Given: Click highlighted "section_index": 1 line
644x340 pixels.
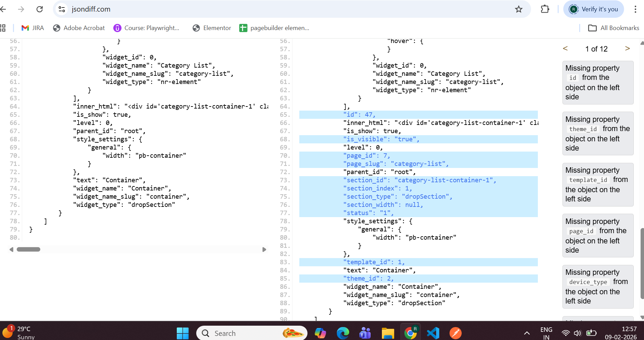Looking at the screenshot, I should [x=418, y=188].
